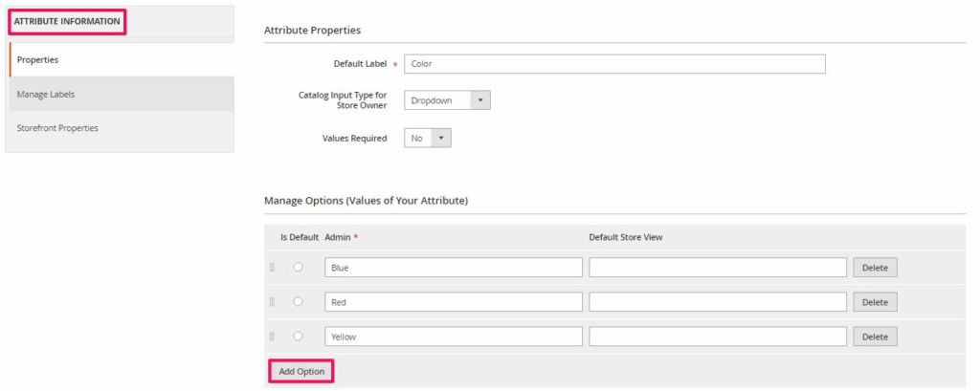Click the Default Label field containing Color
Image resolution: width=980 pixels, height=391 pixels.
(x=614, y=64)
